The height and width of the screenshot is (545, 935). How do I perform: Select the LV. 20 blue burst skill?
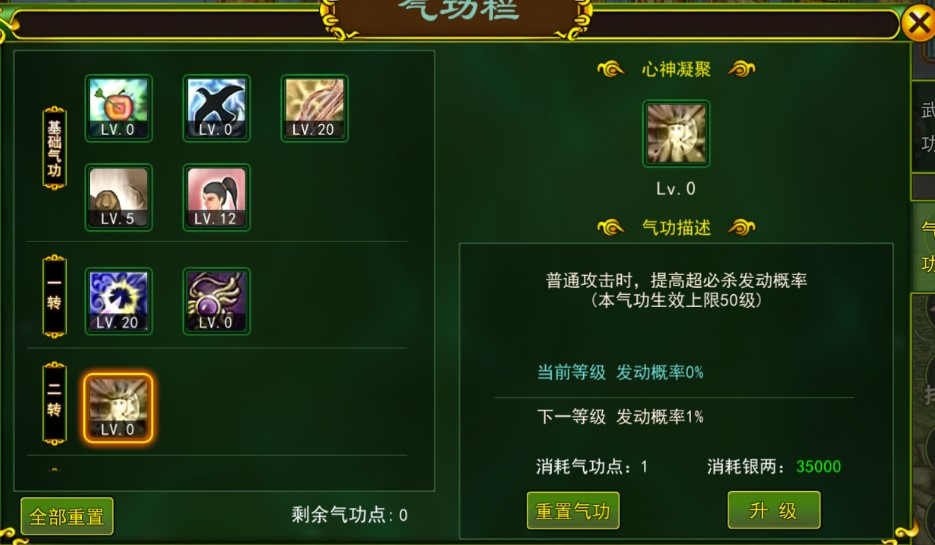pos(118,301)
